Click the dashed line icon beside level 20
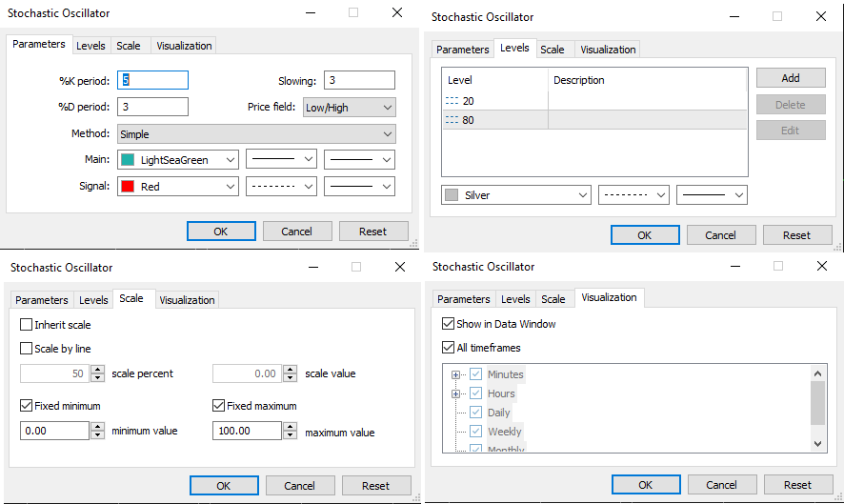This screenshot has width=844, height=504. coord(453,101)
